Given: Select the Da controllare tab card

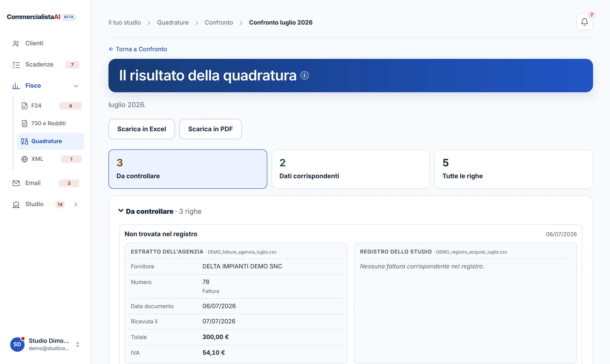Looking at the screenshot, I should pyautogui.click(x=188, y=169).
